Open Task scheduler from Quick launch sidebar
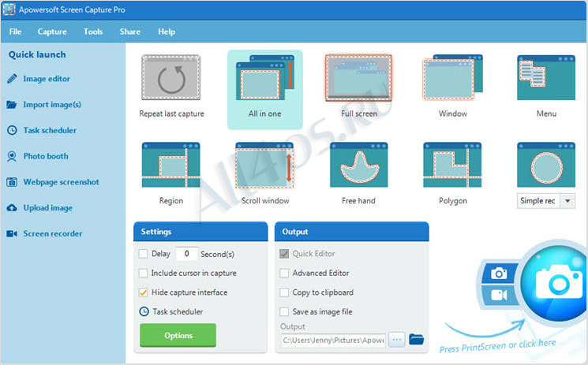Viewport: 588px width, 365px height. click(50, 130)
